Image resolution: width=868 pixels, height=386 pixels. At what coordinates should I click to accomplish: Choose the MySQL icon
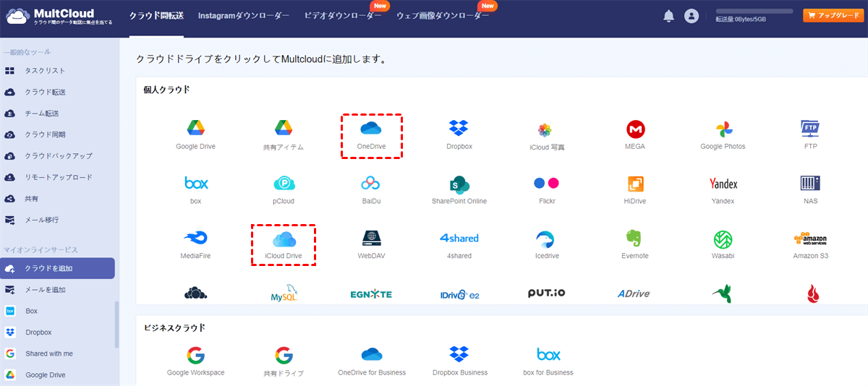pyautogui.click(x=284, y=293)
